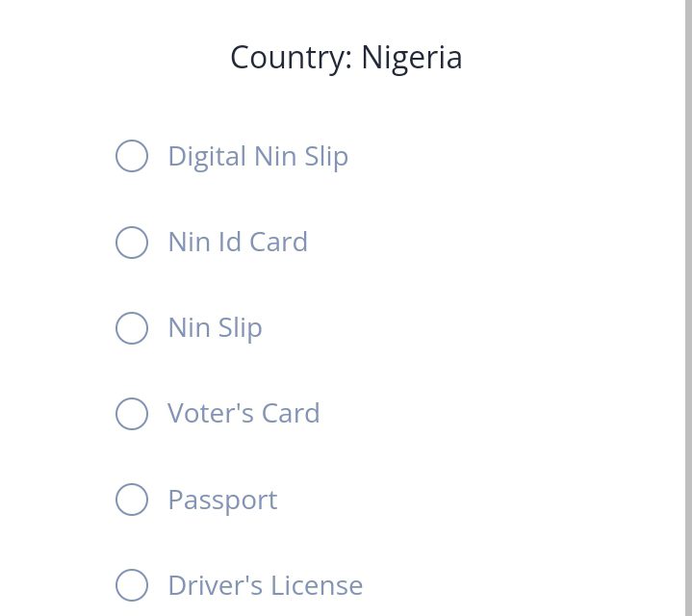692x616 pixels.
Task: Select the Voter's Card radio circle
Action: (x=132, y=414)
